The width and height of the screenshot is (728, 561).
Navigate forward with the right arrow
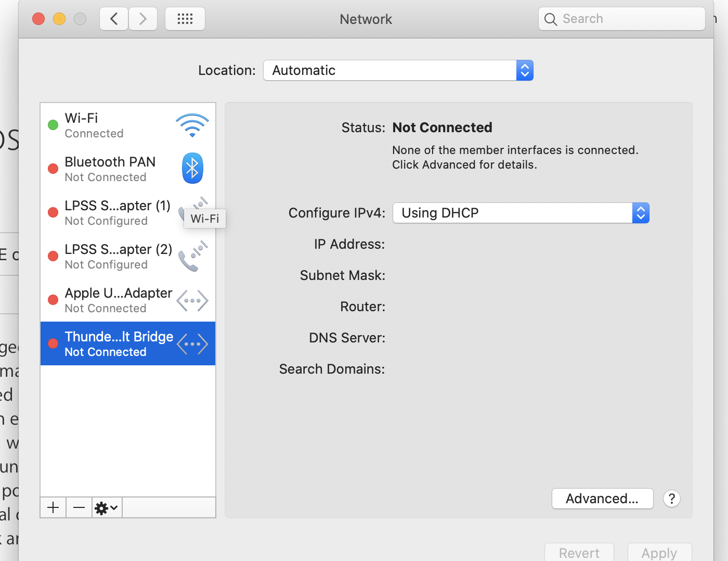pyautogui.click(x=143, y=18)
